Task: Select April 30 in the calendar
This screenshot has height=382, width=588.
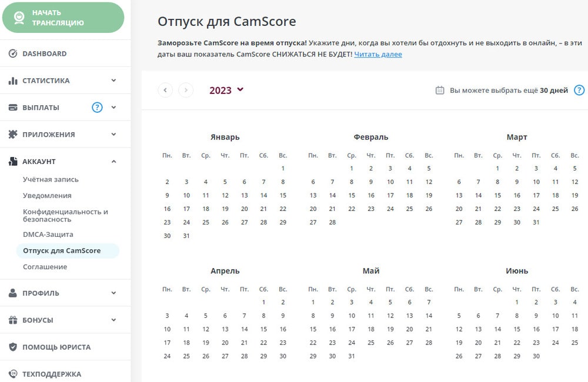Action: (x=283, y=356)
